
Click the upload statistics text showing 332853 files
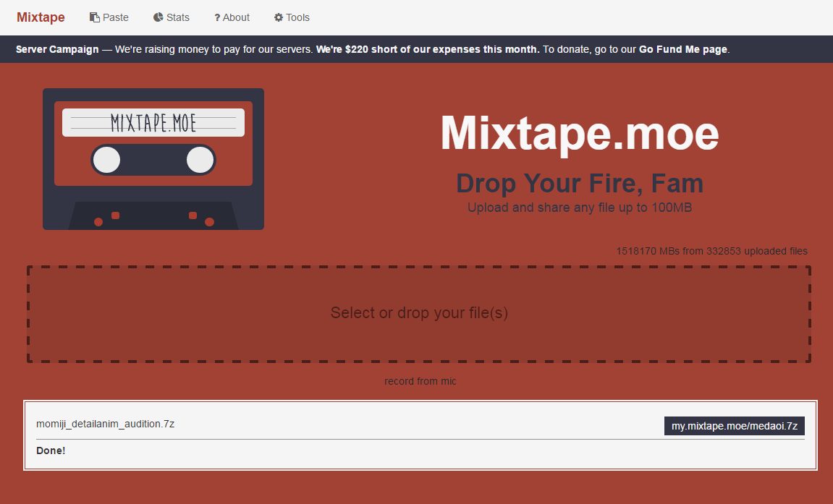click(712, 251)
